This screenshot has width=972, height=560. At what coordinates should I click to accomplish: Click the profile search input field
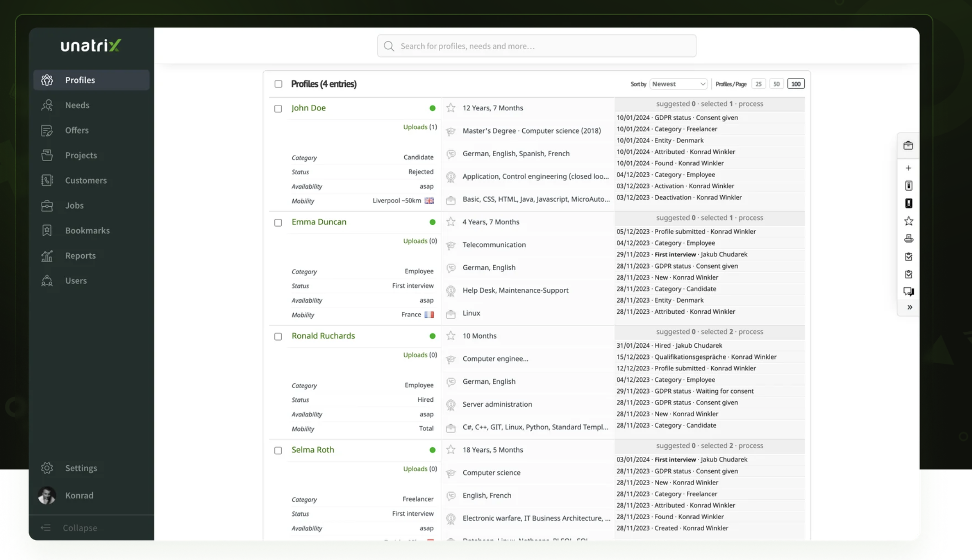point(543,46)
